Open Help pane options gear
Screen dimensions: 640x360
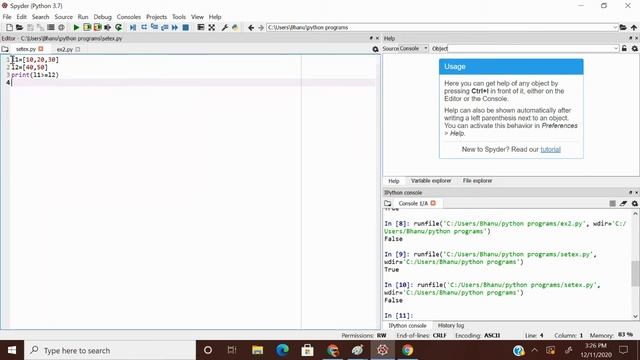(635, 49)
